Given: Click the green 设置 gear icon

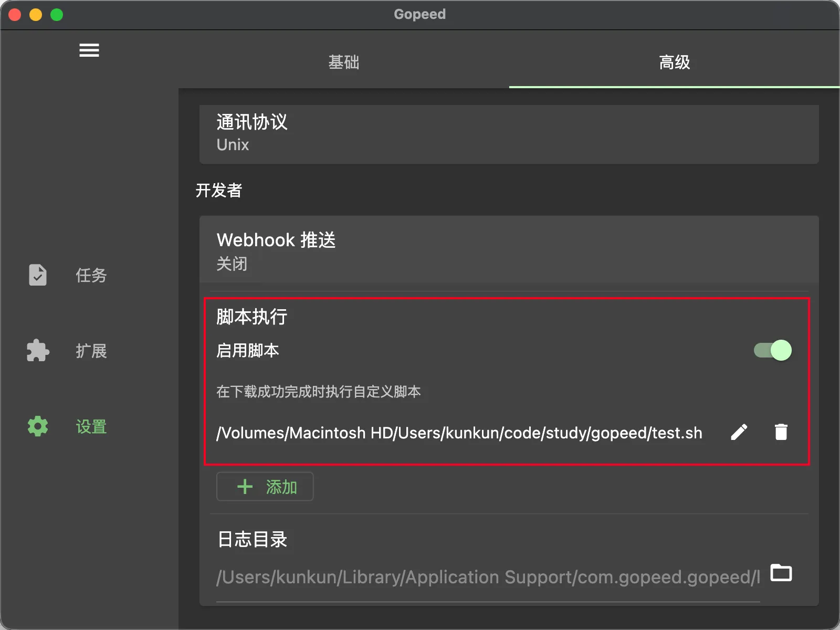Looking at the screenshot, I should pos(38,426).
